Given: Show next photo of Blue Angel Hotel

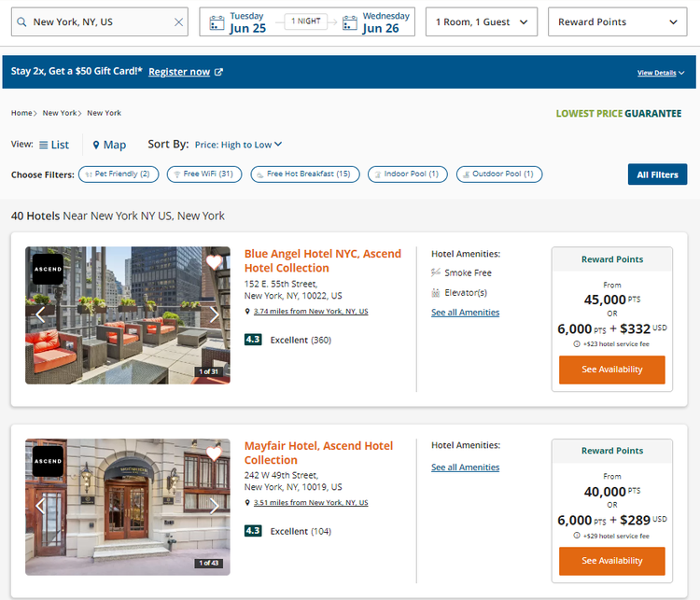Looking at the screenshot, I should pyautogui.click(x=215, y=314).
